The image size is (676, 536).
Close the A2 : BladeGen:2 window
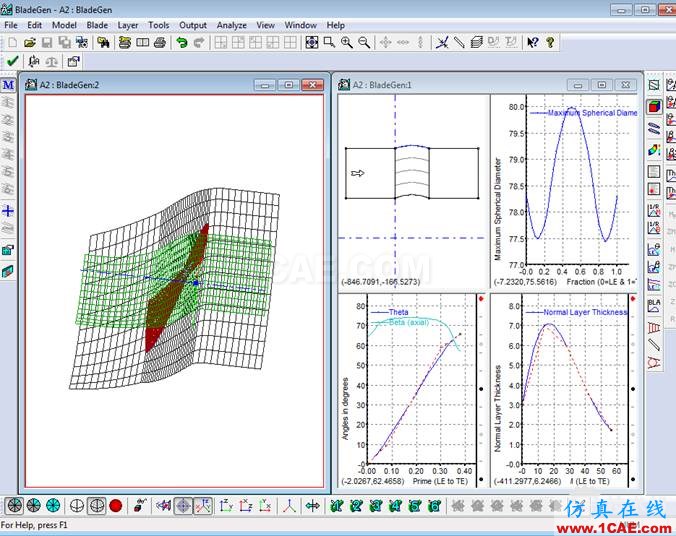pos(313,85)
